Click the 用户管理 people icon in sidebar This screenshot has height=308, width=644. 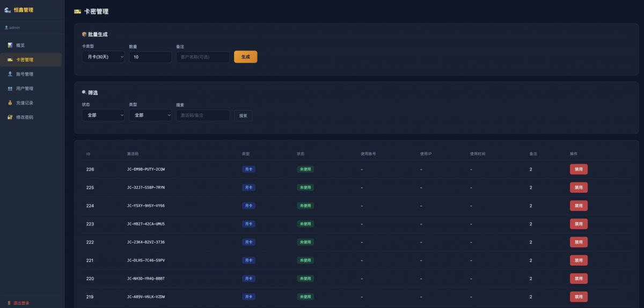click(x=10, y=89)
